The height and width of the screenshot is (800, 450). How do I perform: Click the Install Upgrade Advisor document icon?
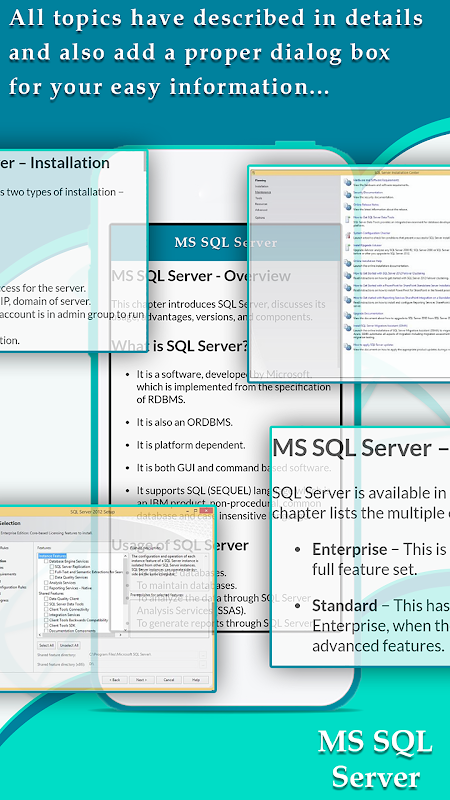pyautogui.click(x=347, y=247)
